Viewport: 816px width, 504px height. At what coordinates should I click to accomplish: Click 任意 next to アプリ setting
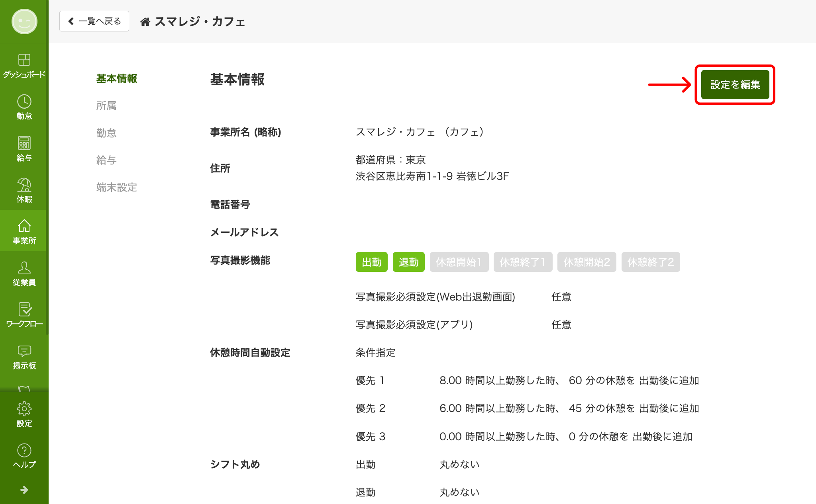coord(561,324)
